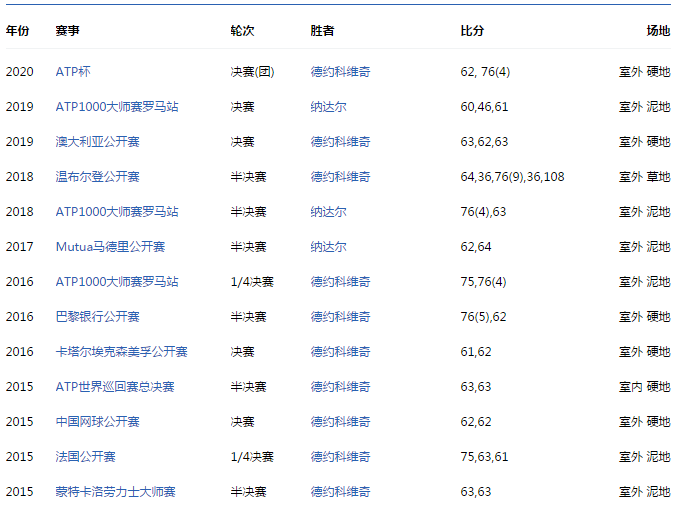Open the ATP杯 event link
This screenshot has width=698, height=505.
73,72
